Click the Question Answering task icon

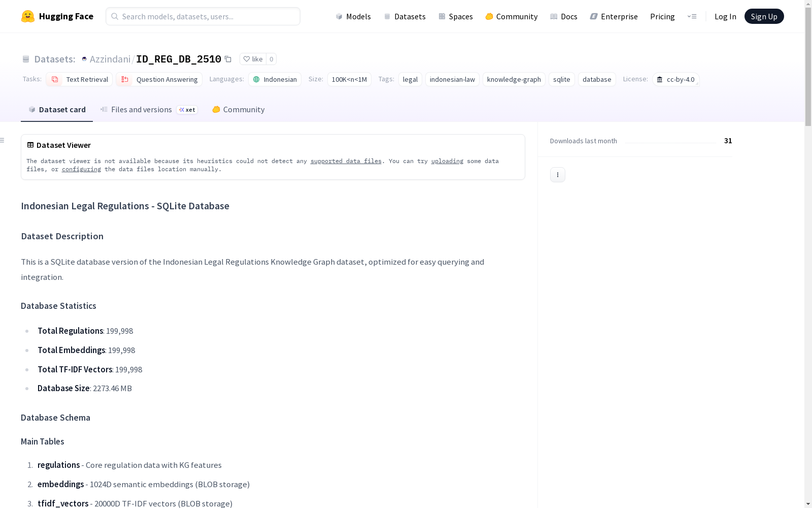(x=125, y=79)
